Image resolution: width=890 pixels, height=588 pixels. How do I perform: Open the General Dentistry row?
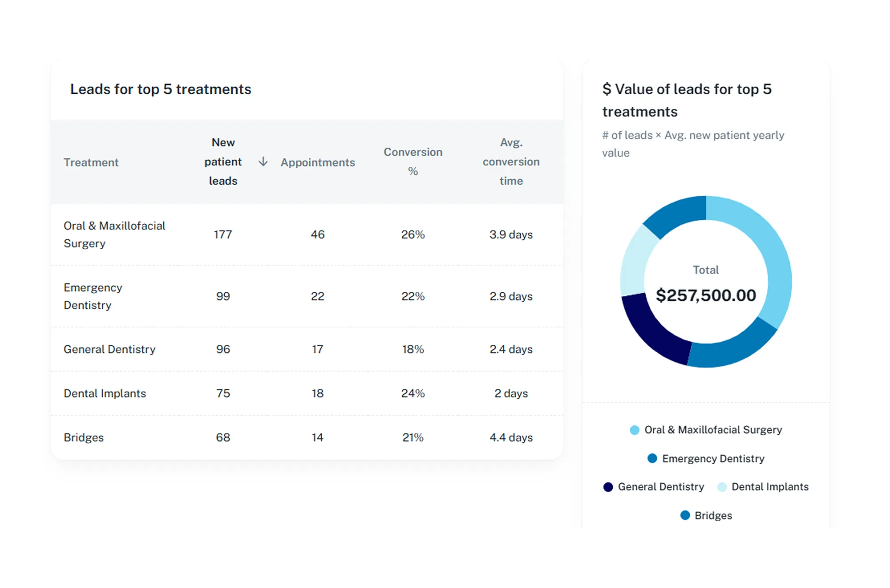[109, 349]
